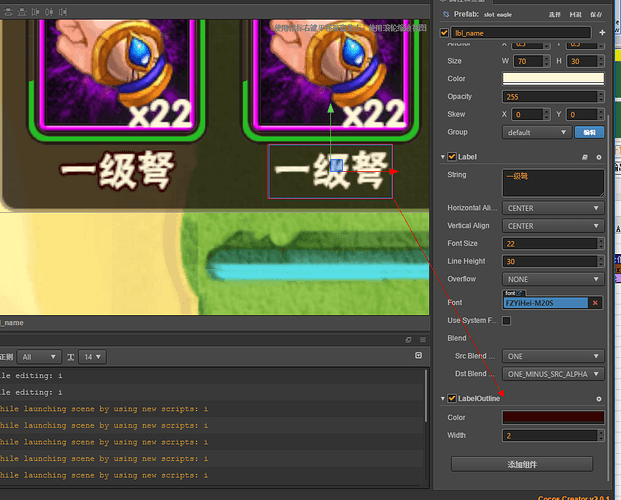This screenshot has width=621, height=500.
Task: Click the first 'editing: i' console log line
Action: [x=31, y=376]
